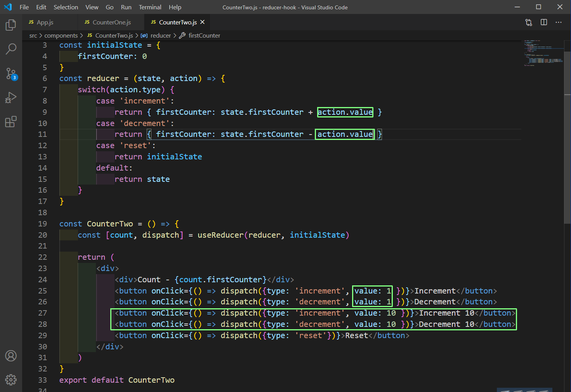The width and height of the screenshot is (571, 392).
Task: Click 'return state' on line 15
Action: 142,179
